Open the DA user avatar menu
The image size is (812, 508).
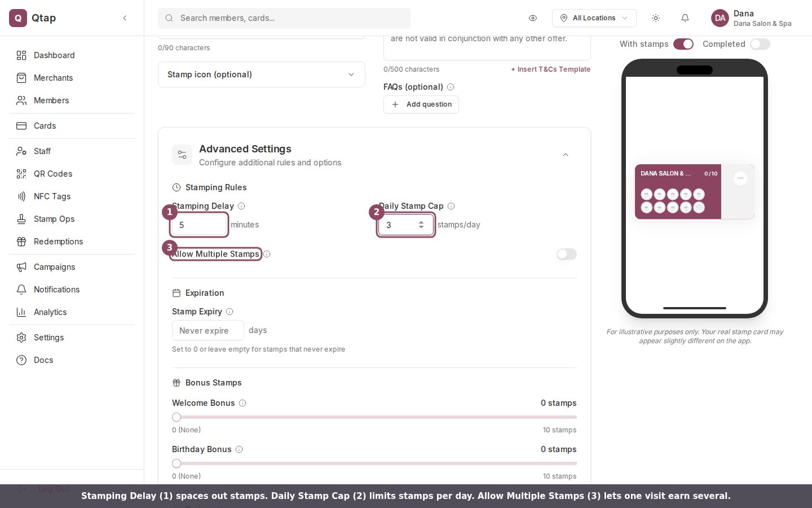[720, 18]
